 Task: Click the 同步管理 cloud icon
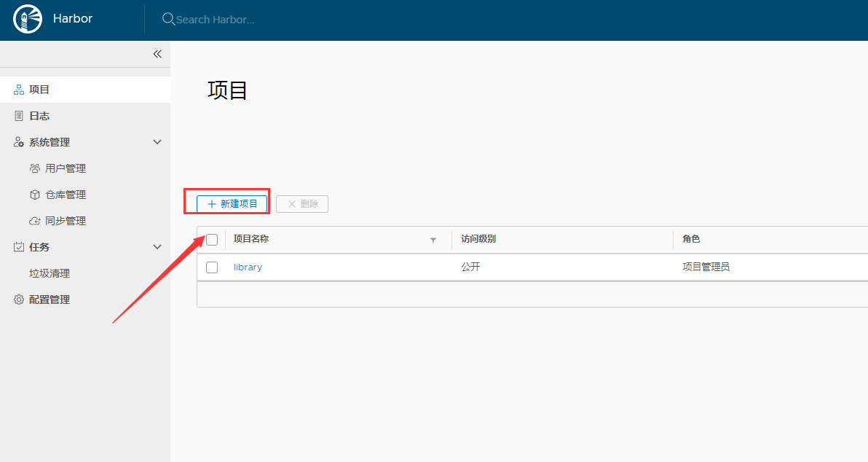click(35, 221)
